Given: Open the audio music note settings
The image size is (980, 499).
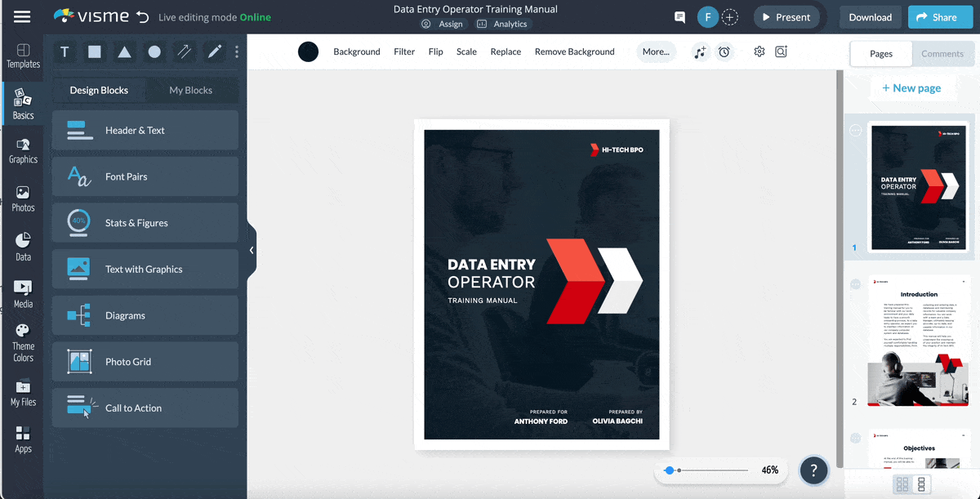Looking at the screenshot, I should point(700,52).
